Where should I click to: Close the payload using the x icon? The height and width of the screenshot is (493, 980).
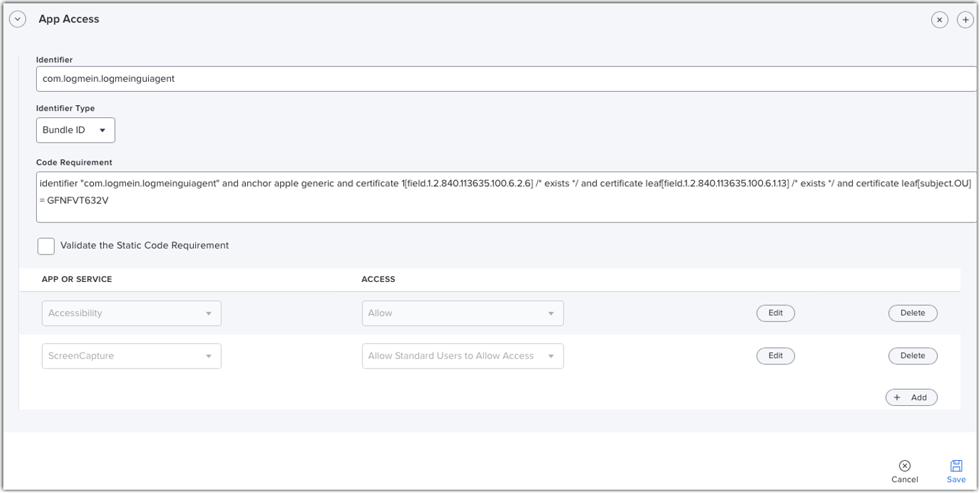click(x=940, y=19)
